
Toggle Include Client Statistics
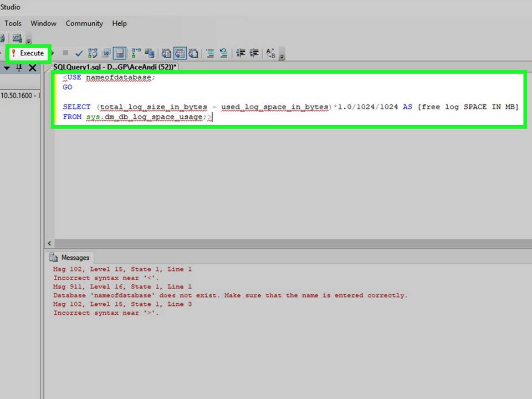149,53
